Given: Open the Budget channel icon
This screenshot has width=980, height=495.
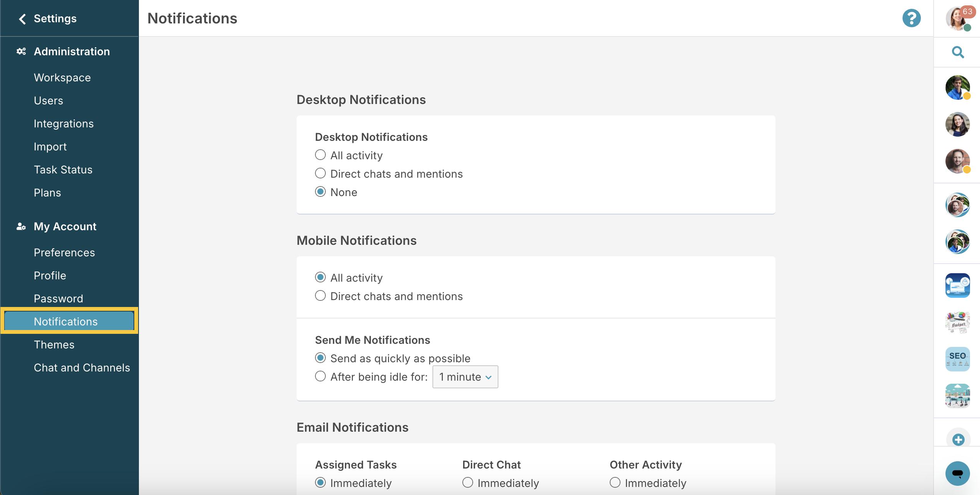Looking at the screenshot, I should coord(958,322).
